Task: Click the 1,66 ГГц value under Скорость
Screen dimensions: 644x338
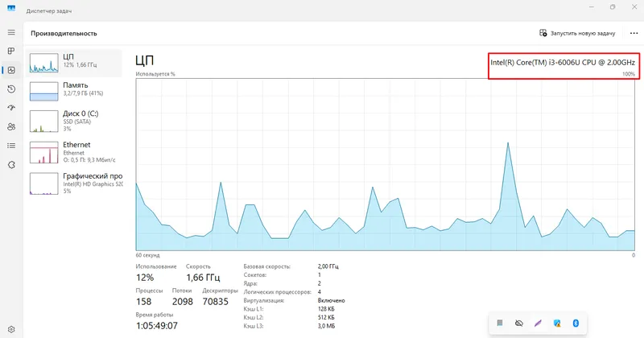Action: [203, 278]
